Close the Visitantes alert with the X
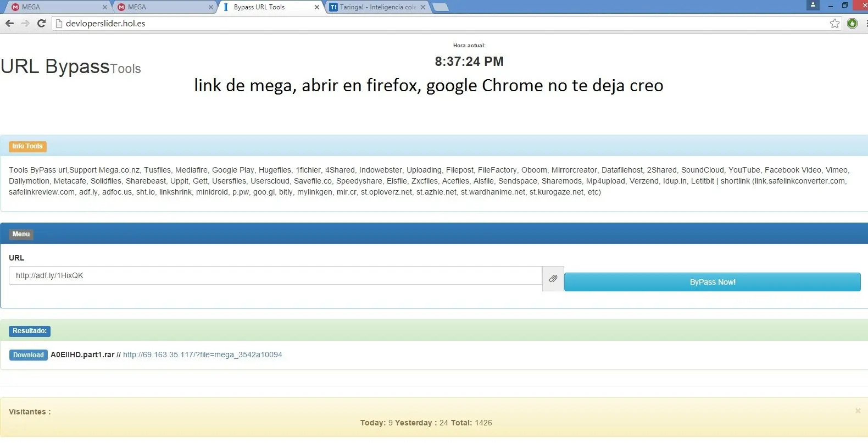The image size is (868, 443). (x=858, y=411)
